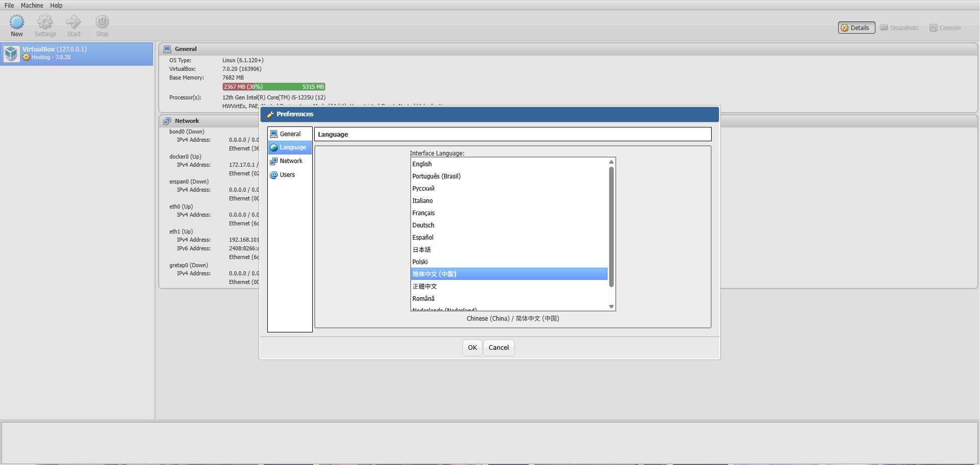980x465 pixels.
Task: Open the Users preferences section
Action: (x=287, y=175)
